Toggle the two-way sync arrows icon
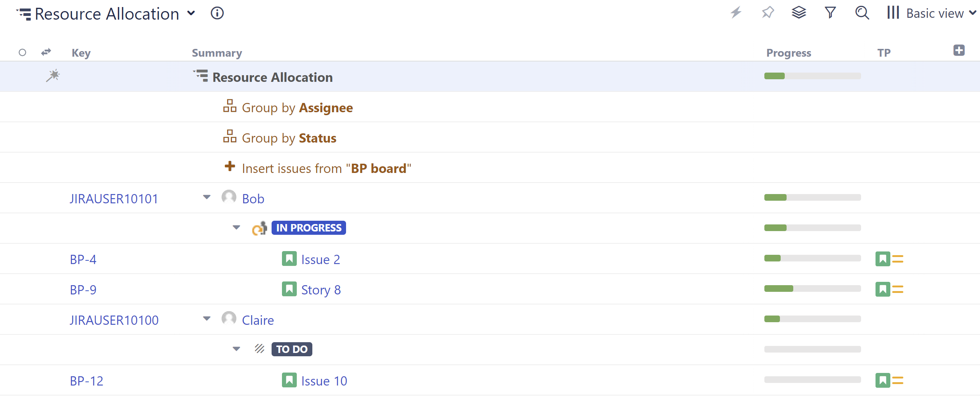This screenshot has height=397, width=980. [x=45, y=52]
